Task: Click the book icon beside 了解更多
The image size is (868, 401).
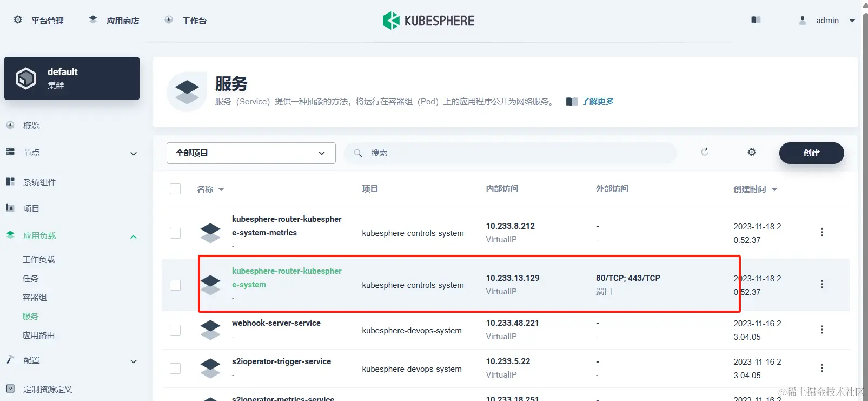Action: click(572, 102)
